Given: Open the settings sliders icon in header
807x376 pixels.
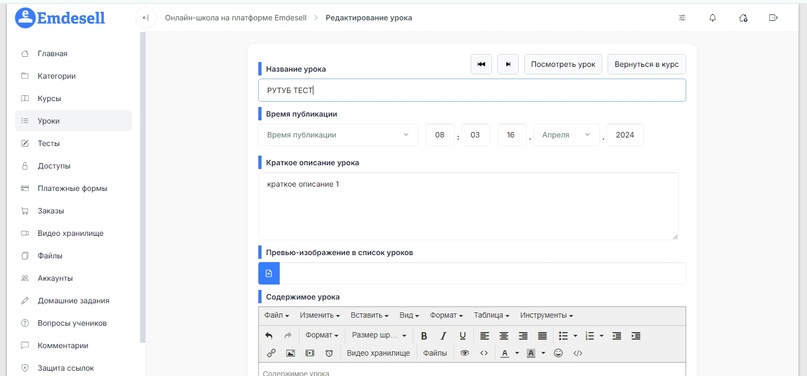Looking at the screenshot, I should (x=682, y=18).
